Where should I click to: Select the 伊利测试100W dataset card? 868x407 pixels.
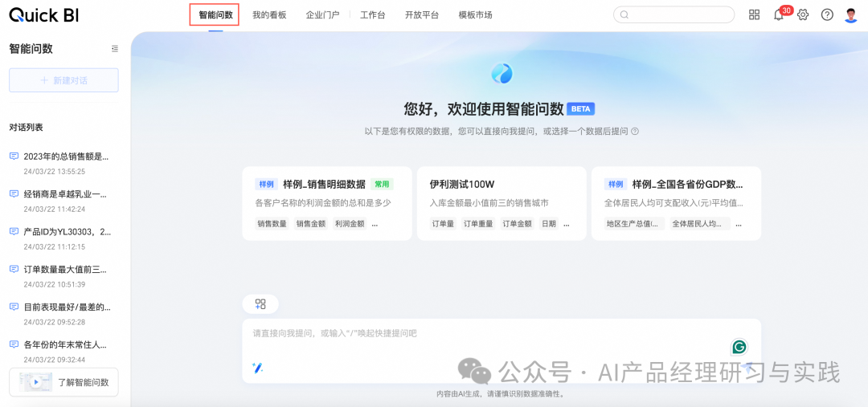click(x=502, y=204)
